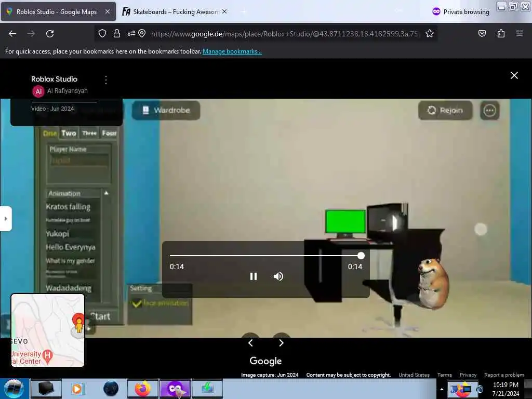Save to Pocket icon
The image size is (532, 399).
tap(482, 33)
